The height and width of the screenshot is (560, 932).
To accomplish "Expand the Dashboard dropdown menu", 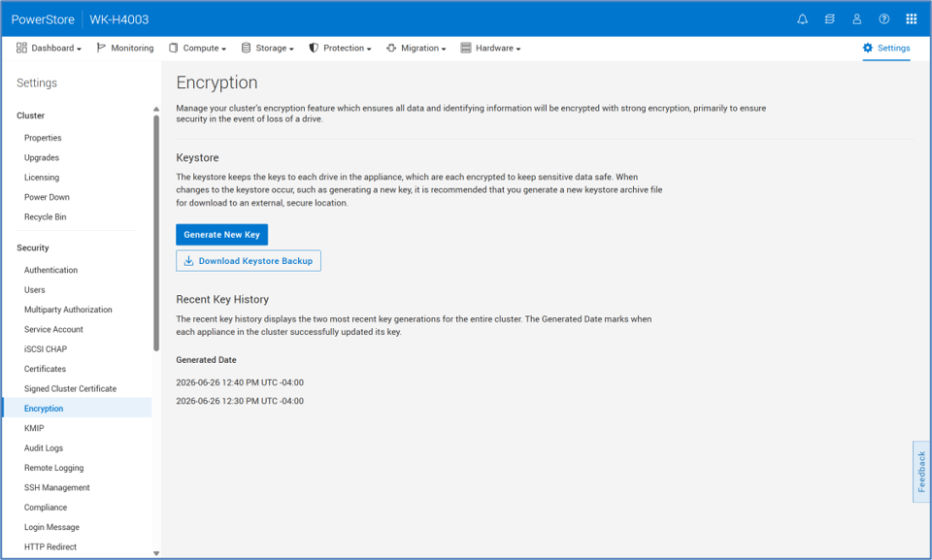I will pos(79,49).
